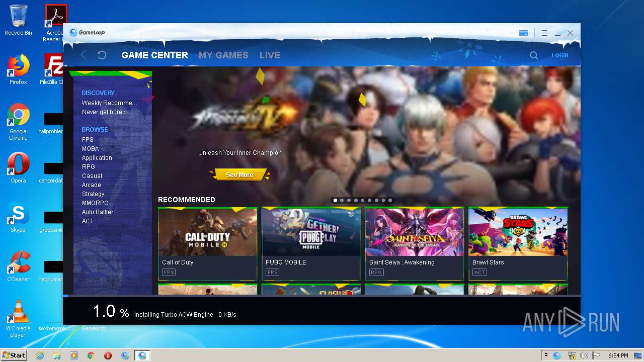This screenshot has width=644, height=362.
Task: Open the Call of Duty game card
Action: [x=208, y=244]
